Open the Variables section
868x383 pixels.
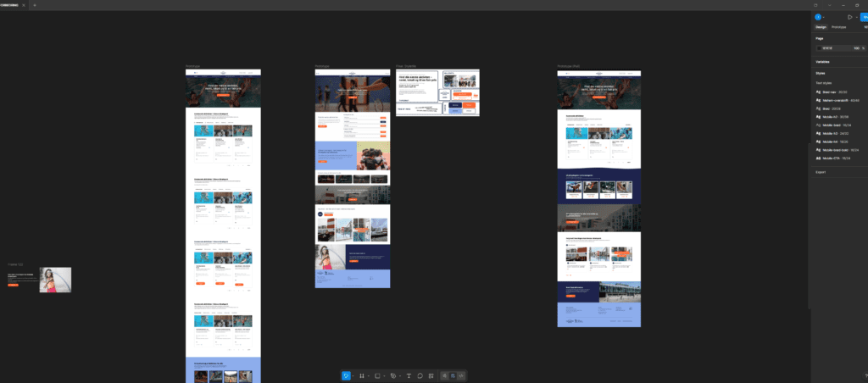point(822,62)
